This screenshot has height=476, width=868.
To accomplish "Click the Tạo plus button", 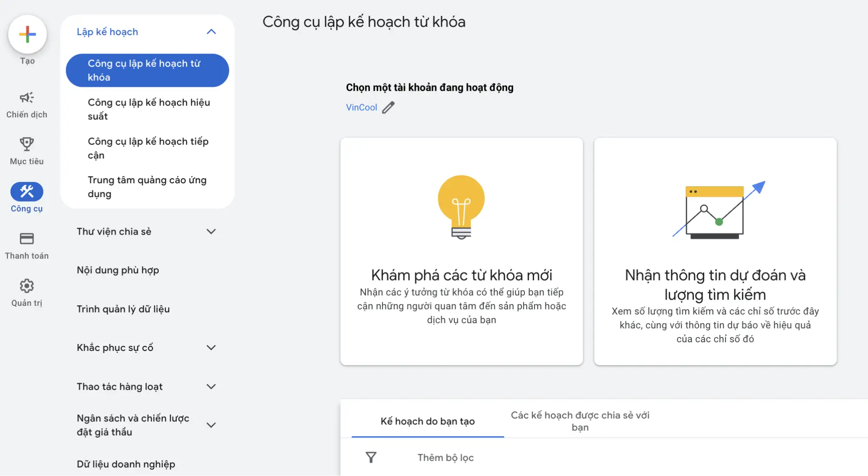I will tap(27, 34).
